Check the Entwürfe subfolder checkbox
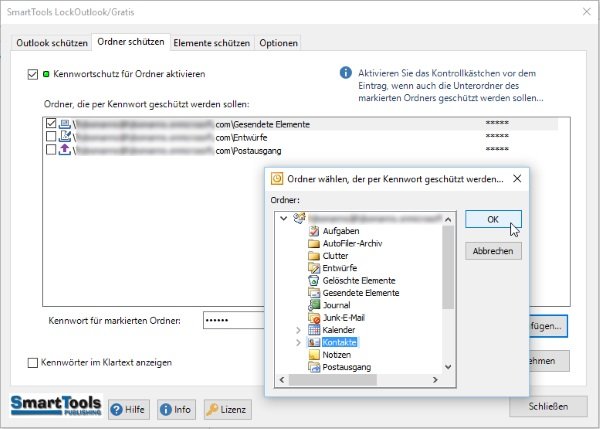This screenshot has width=600, height=429. (51, 136)
